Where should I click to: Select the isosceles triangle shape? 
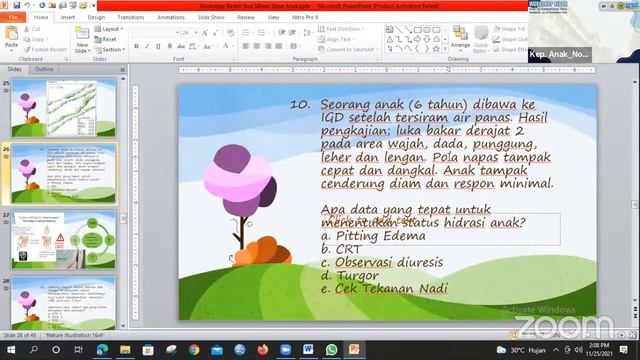[x=389, y=39]
